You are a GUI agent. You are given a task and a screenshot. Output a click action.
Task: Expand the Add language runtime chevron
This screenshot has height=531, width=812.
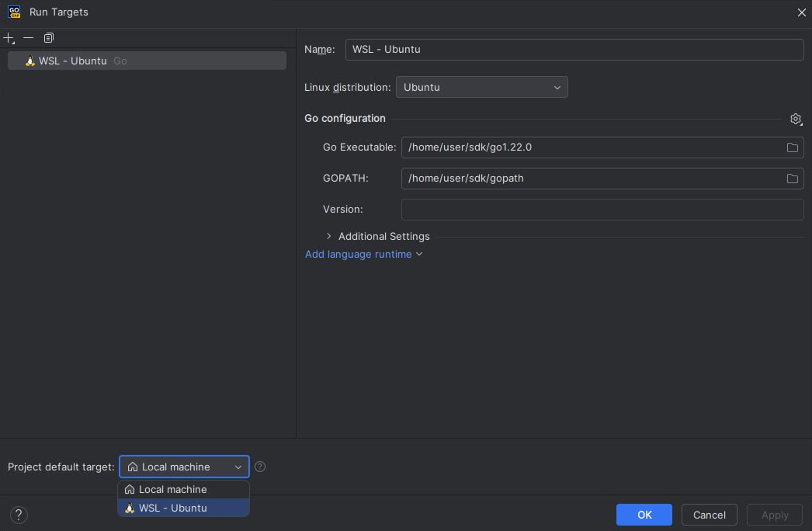click(419, 254)
